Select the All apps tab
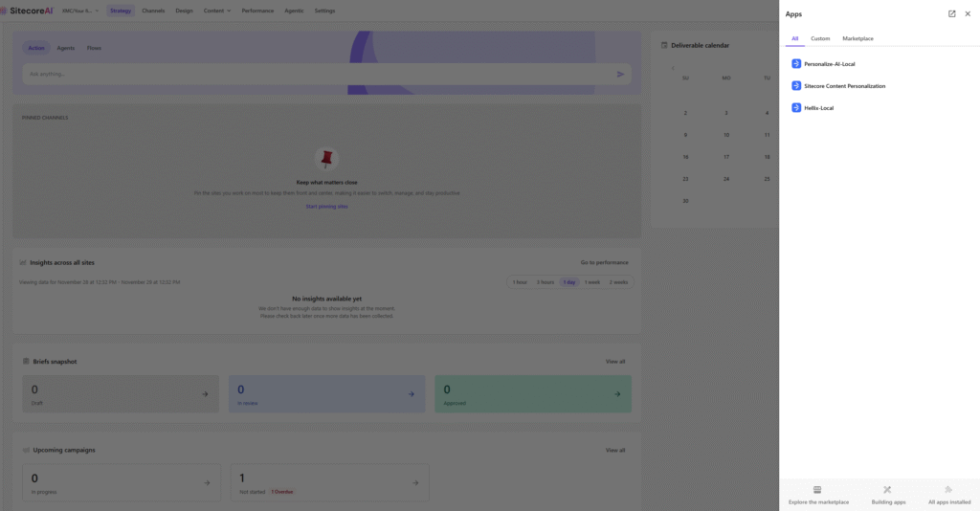 pyautogui.click(x=794, y=38)
